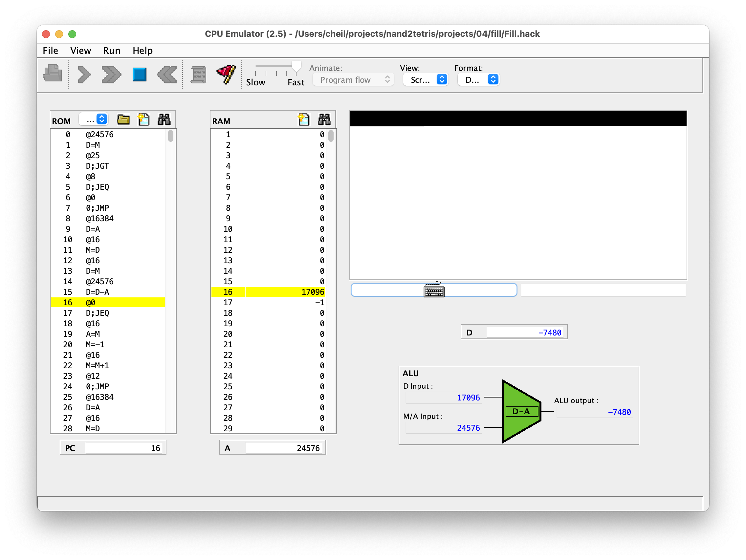Click the blue stop square icon
This screenshot has width=746, height=560.
pos(139,75)
